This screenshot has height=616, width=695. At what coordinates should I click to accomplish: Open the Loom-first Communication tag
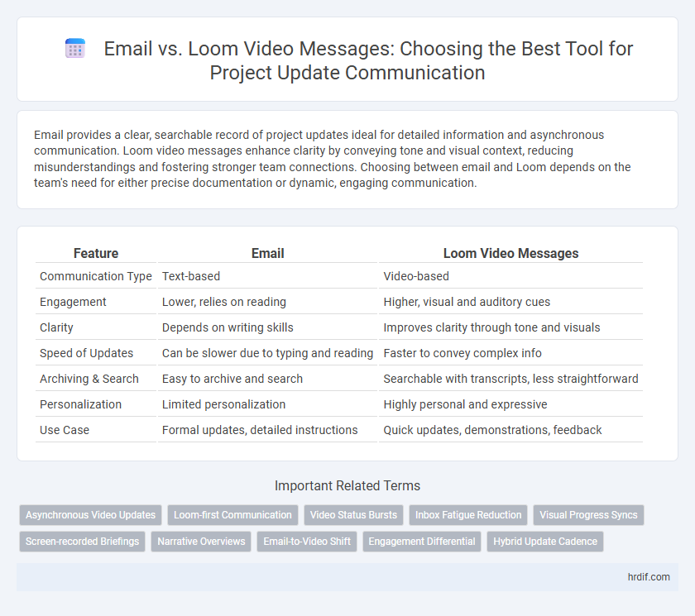(x=232, y=515)
